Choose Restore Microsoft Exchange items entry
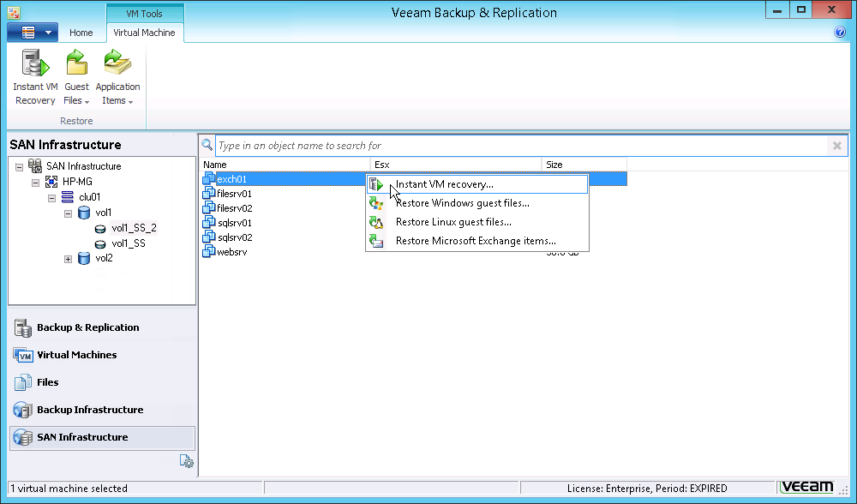This screenshot has height=504, width=857. click(477, 241)
